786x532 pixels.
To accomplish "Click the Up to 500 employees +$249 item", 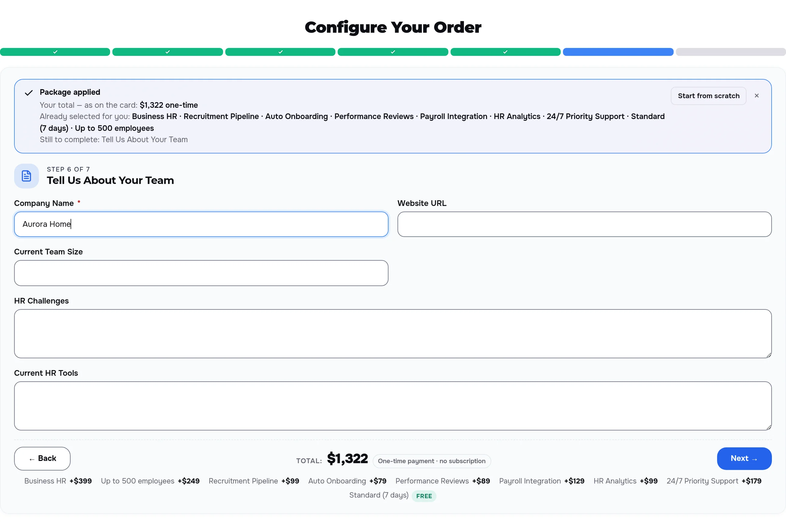I will (x=150, y=481).
